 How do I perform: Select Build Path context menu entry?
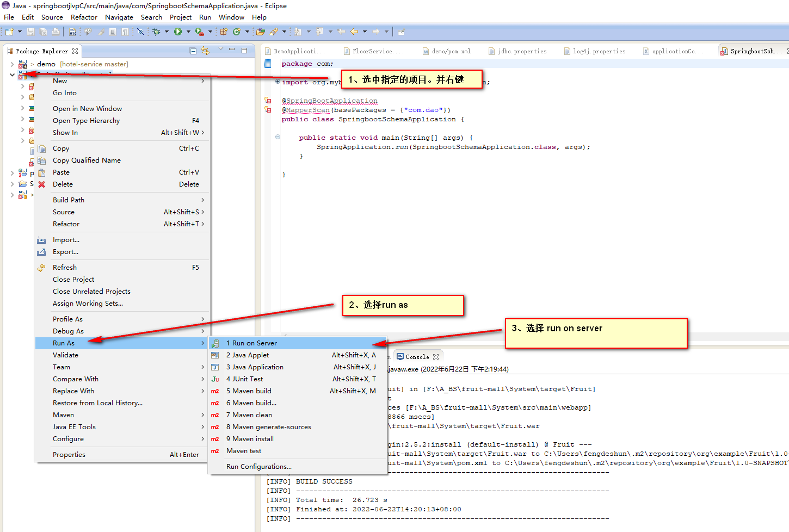click(x=121, y=200)
